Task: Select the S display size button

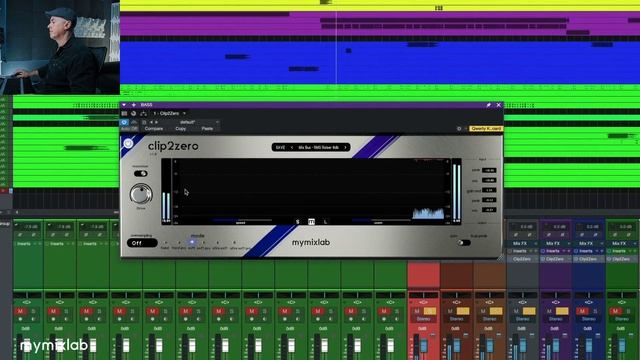Action: coord(298,222)
